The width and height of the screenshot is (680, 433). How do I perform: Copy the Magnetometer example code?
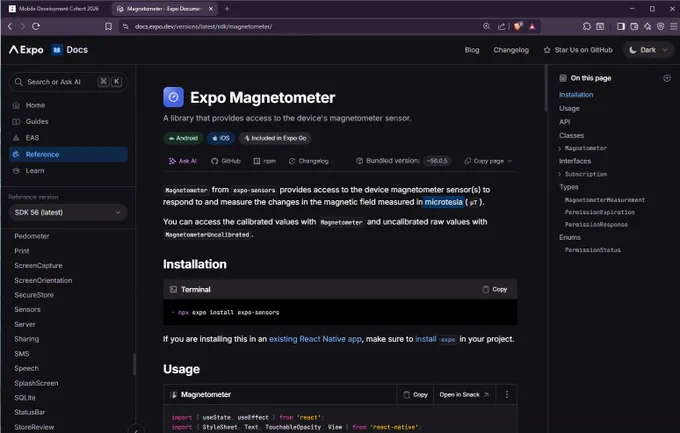(415, 394)
